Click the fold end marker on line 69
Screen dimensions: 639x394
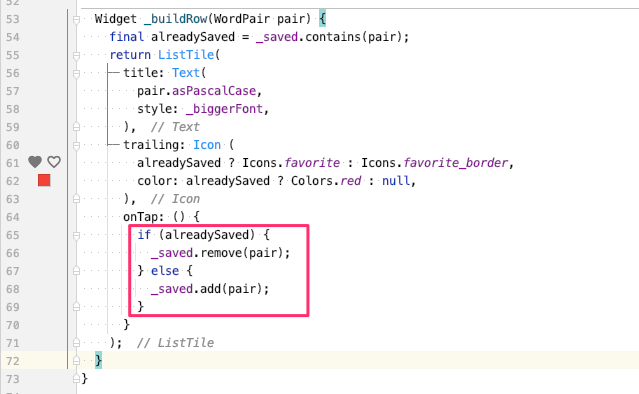pos(76,307)
